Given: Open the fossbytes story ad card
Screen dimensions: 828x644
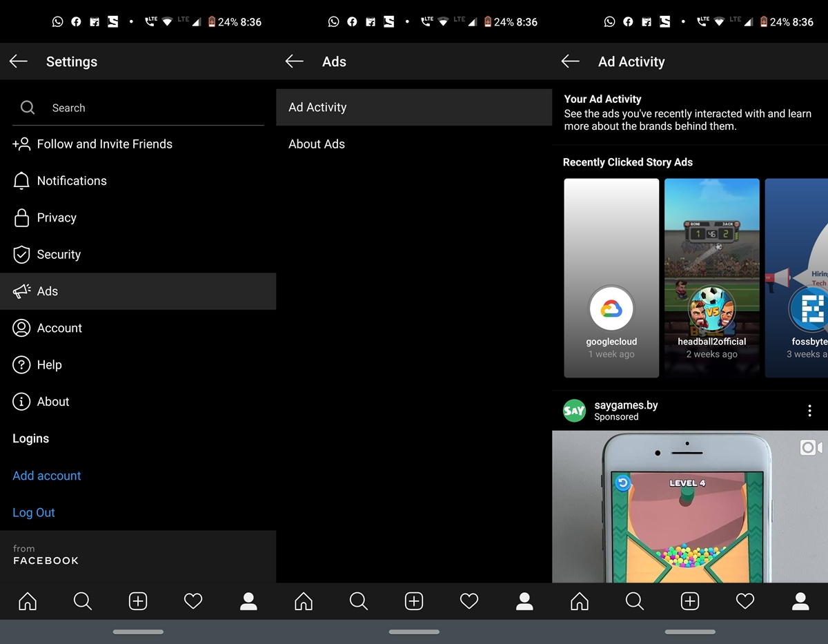Looking at the screenshot, I should click(x=796, y=278).
